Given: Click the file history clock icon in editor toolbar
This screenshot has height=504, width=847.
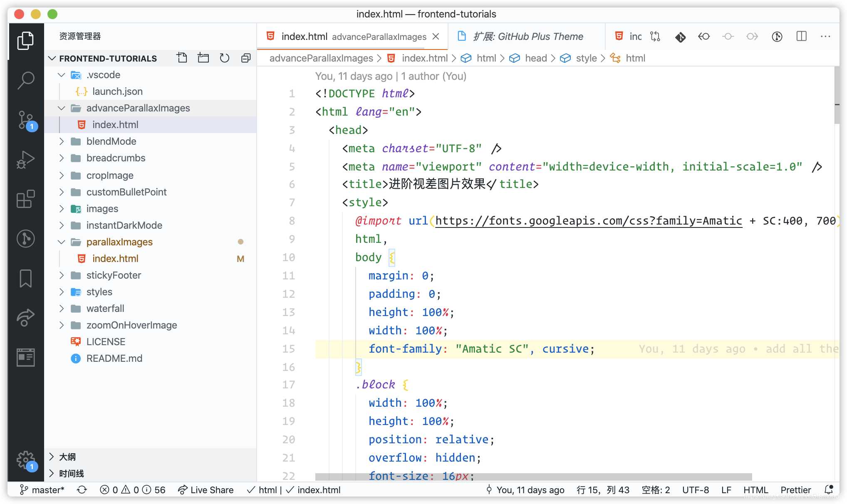Looking at the screenshot, I should (x=777, y=37).
